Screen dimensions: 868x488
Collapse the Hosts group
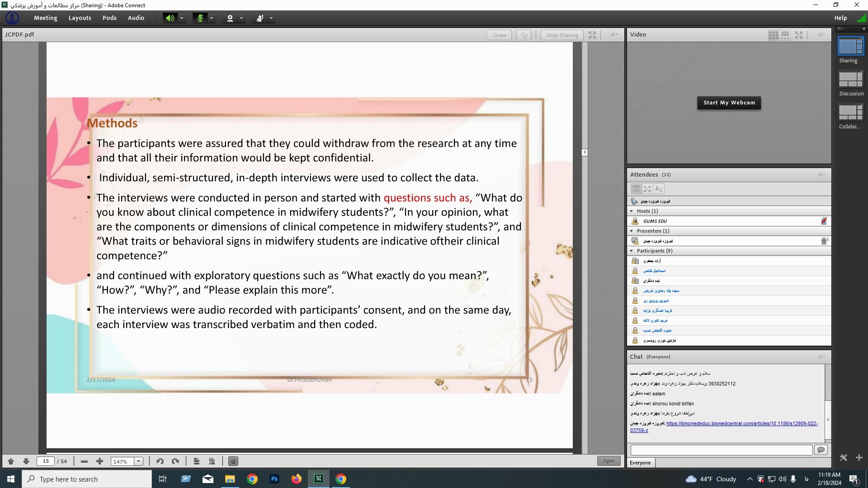[x=632, y=211]
